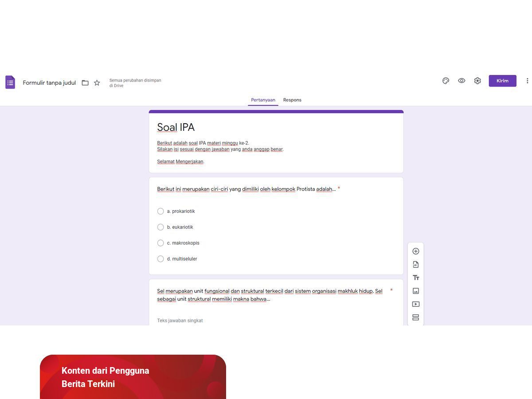Open the theme customization palette icon
Viewport: 532px width, 399px height.
pyautogui.click(x=446, y=81)
